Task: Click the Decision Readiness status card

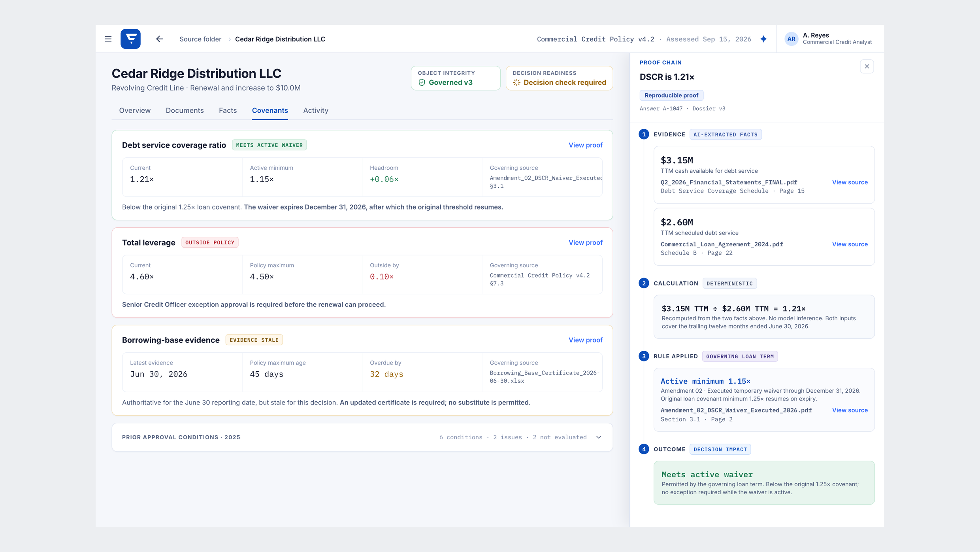Action: 559,78
